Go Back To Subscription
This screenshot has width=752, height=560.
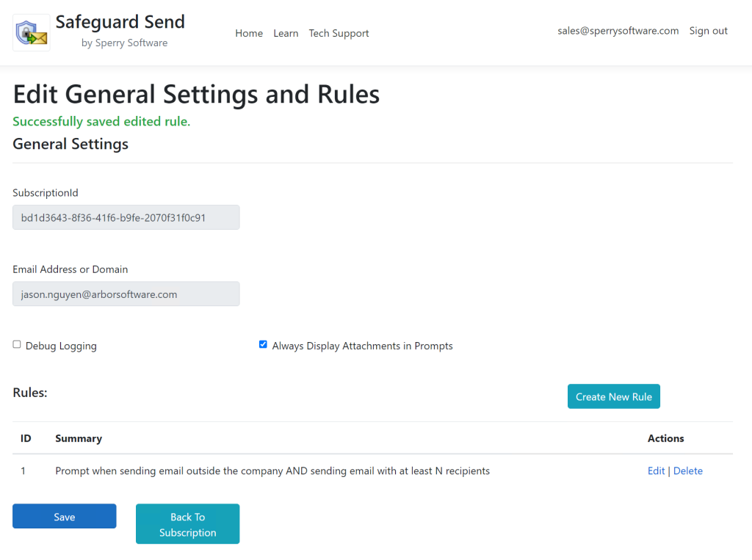187,523
